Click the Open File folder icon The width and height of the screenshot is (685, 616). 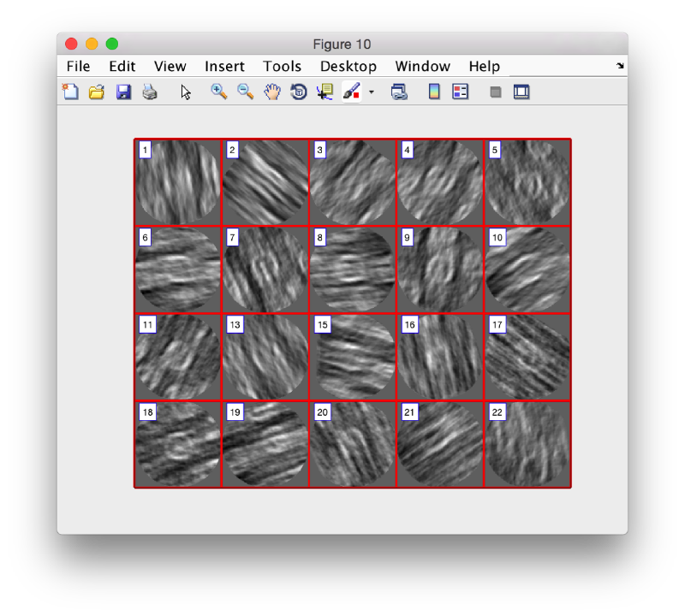97,92
